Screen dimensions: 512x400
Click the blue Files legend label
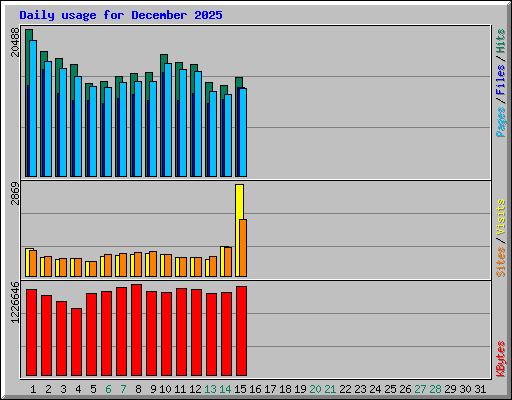tap(500, 80)
